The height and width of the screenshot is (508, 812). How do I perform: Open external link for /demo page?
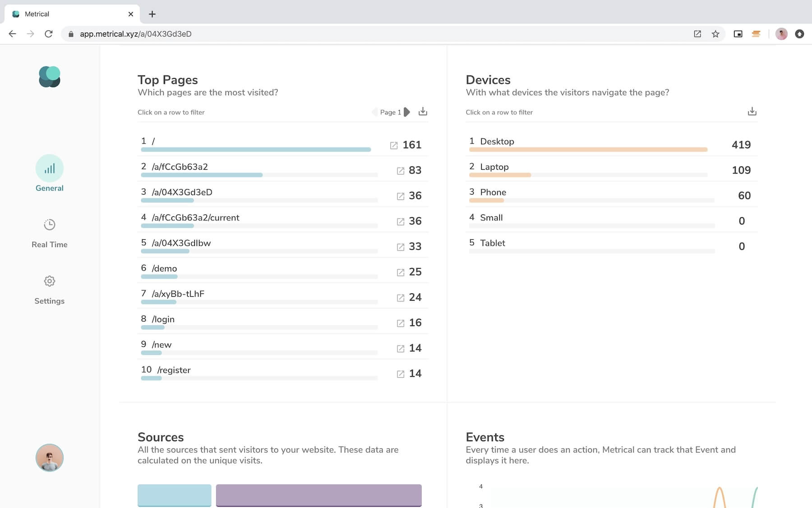point(400,272)
